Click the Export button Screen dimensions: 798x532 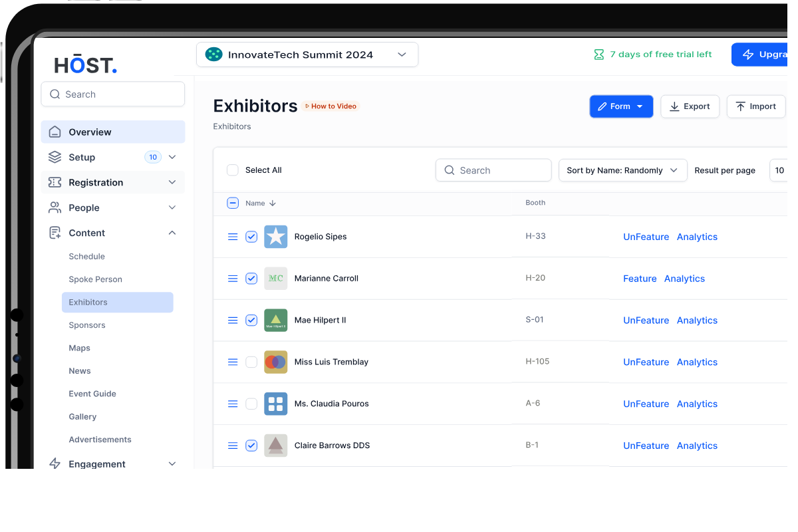pos(690,106)
